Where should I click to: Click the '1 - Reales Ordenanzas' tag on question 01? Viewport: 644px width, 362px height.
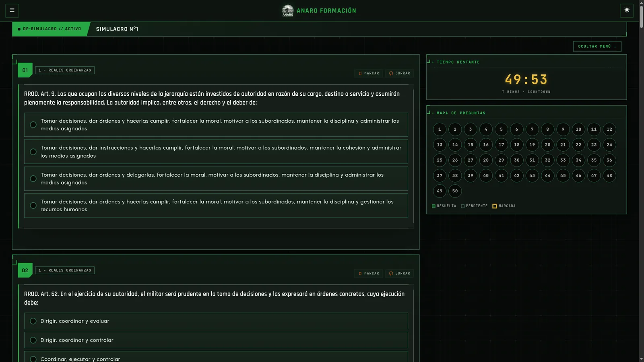[x=65, y=70]
